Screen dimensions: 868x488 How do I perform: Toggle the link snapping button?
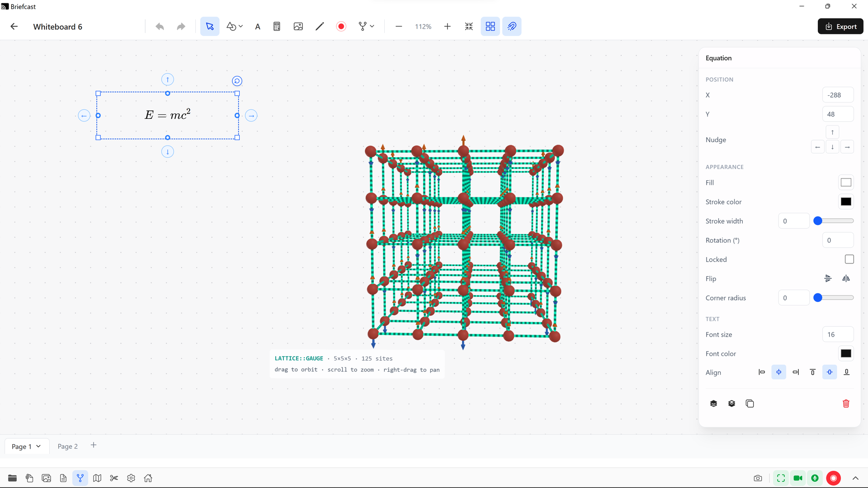click(x=512, y=27)
